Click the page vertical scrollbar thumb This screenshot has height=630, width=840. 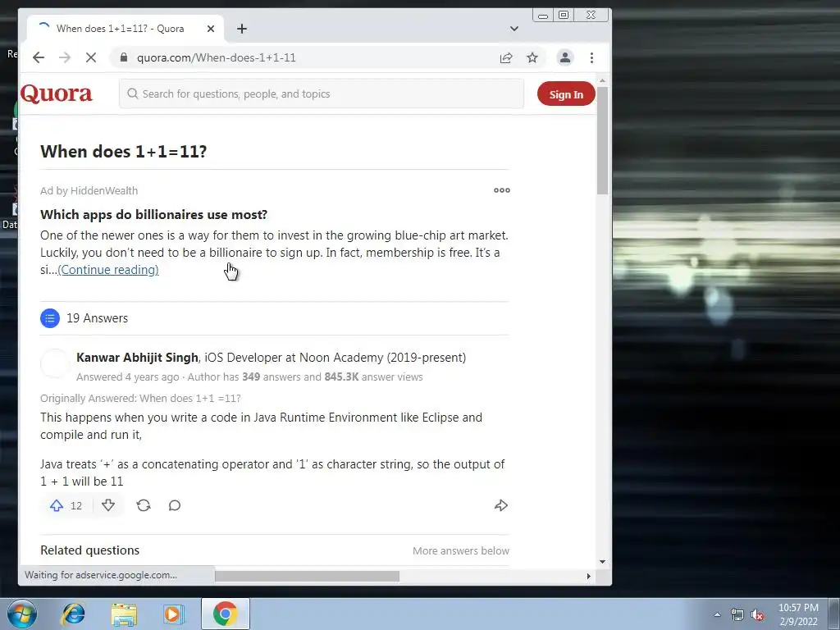pos(602,140)
